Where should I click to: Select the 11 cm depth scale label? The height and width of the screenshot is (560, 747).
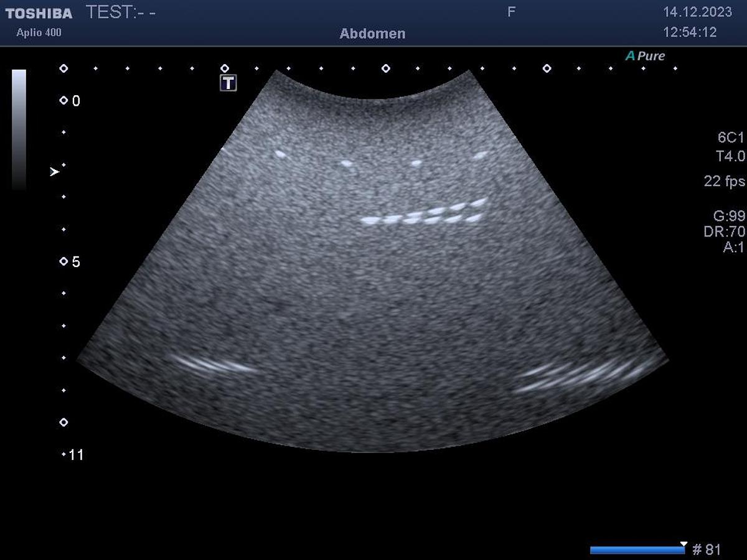point(75,455)
